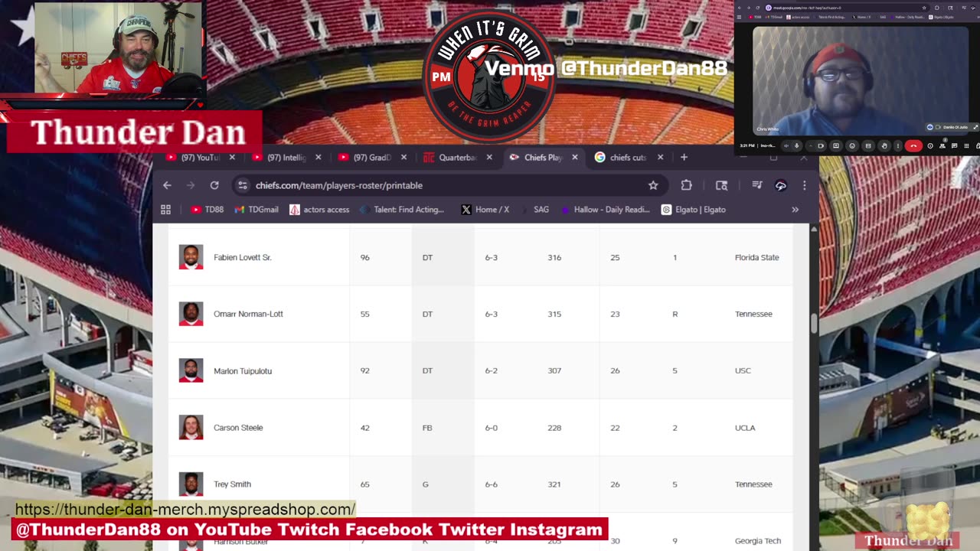Screen dimensions: 980x551
Task: Open more options dots in Google Meet
Action: click(x=898, y=145)
